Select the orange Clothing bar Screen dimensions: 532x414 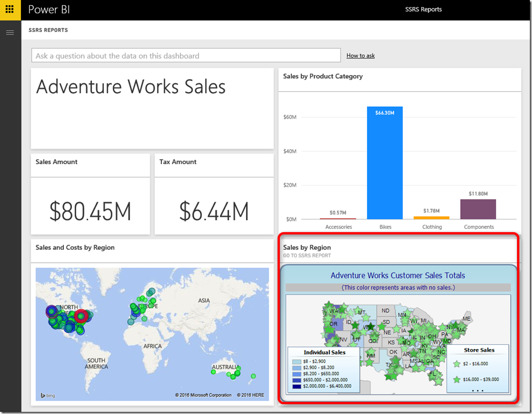click(431, 218)
